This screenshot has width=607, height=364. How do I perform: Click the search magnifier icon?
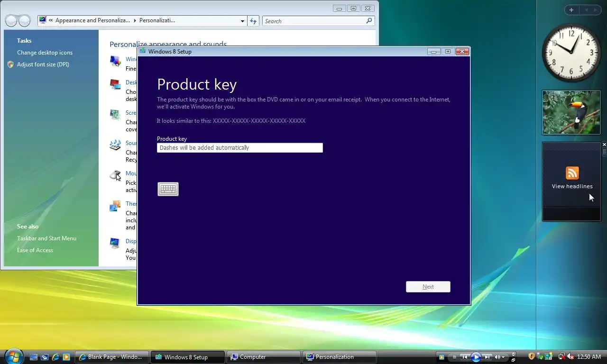coord(369,21)
